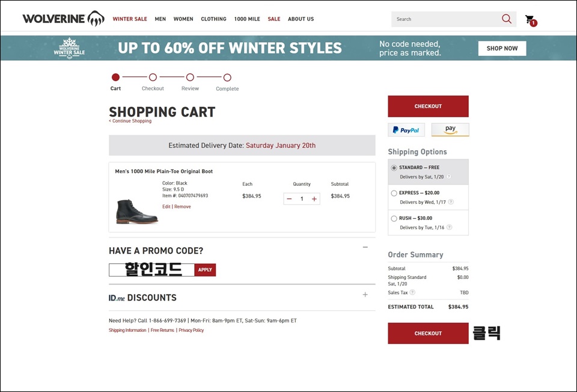Collapse the Have a Promo Code section
The image size is (577, 392).
[365, 247]
